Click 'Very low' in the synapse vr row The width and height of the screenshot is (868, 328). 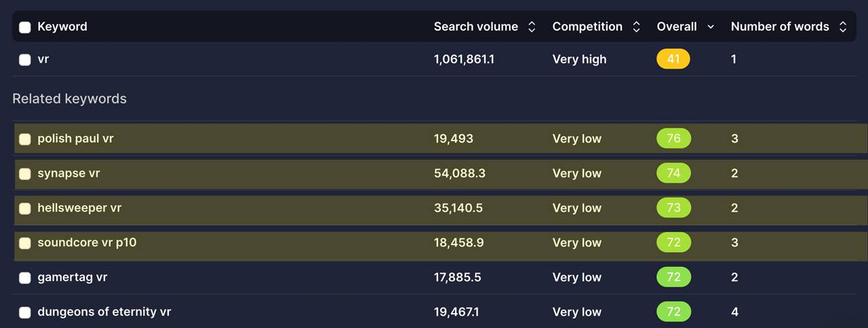[x=577, y=173]
